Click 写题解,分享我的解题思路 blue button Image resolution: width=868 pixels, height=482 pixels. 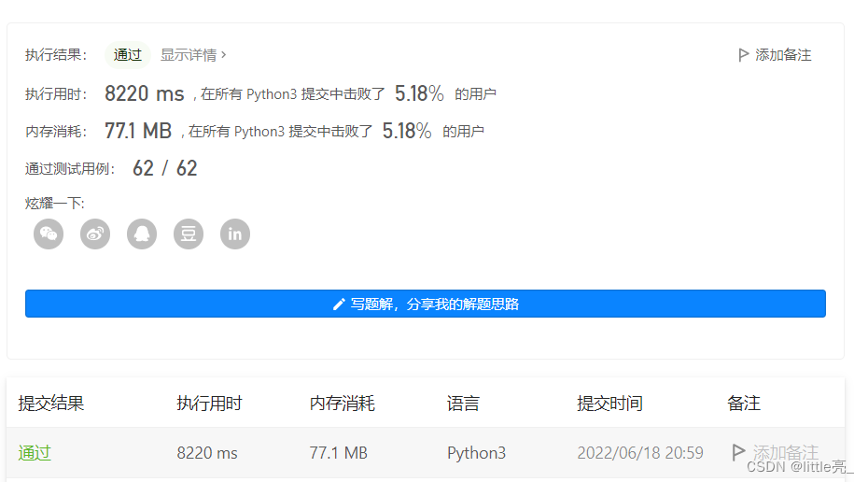tap(426, 304)
